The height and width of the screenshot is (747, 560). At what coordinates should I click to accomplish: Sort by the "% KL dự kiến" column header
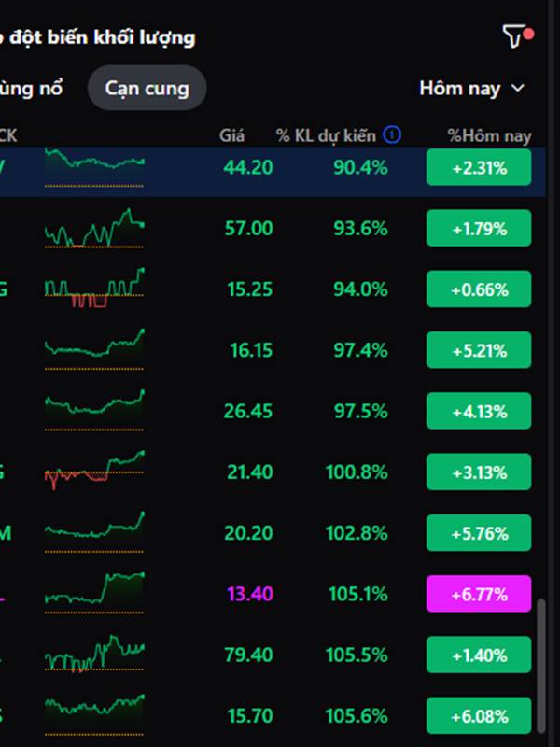pyautogui.click(x=326, y=136)
